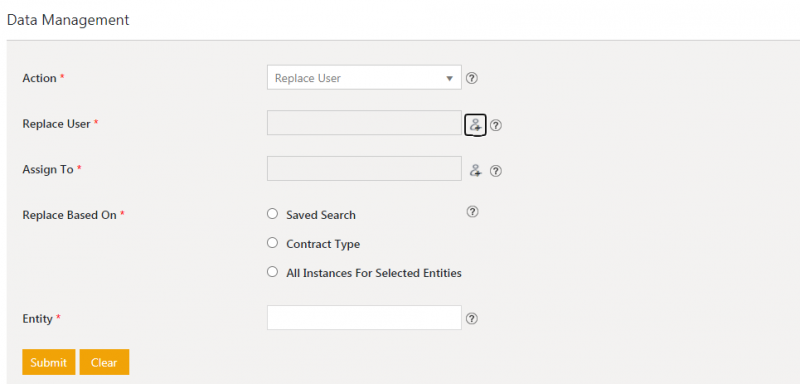
Task: Show help for the Entity field
Action: (472, 318)
